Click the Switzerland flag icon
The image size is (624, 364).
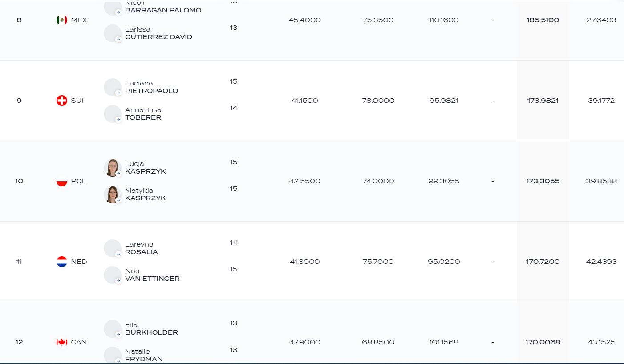[62, 101]
